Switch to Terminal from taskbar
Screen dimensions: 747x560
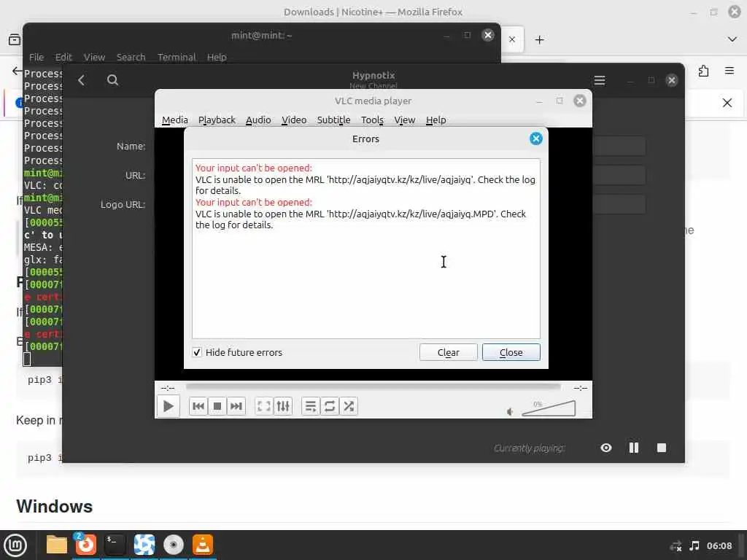coord(115,545)
